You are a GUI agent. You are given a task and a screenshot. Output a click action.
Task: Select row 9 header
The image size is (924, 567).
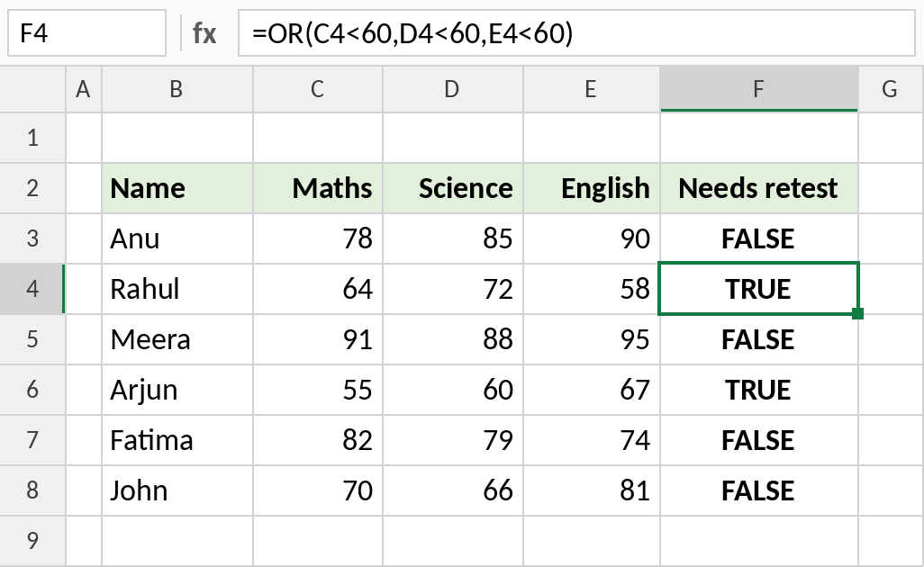pyautogui.click(x=32, y=541)
